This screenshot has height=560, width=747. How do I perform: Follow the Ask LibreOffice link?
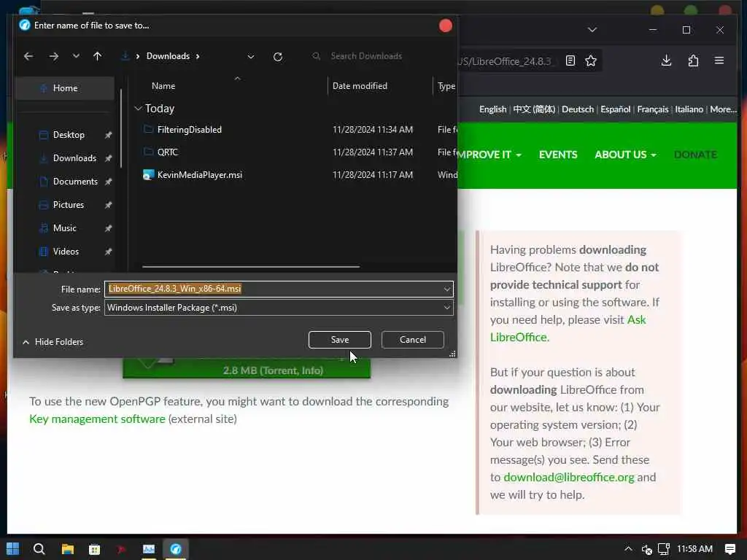coord(636,319)
